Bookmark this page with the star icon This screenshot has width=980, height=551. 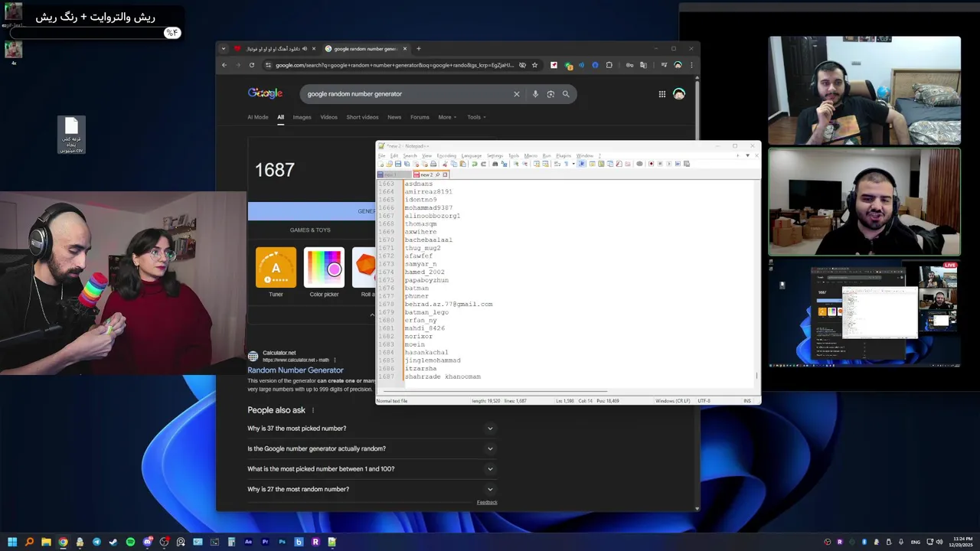pos(534,65)
